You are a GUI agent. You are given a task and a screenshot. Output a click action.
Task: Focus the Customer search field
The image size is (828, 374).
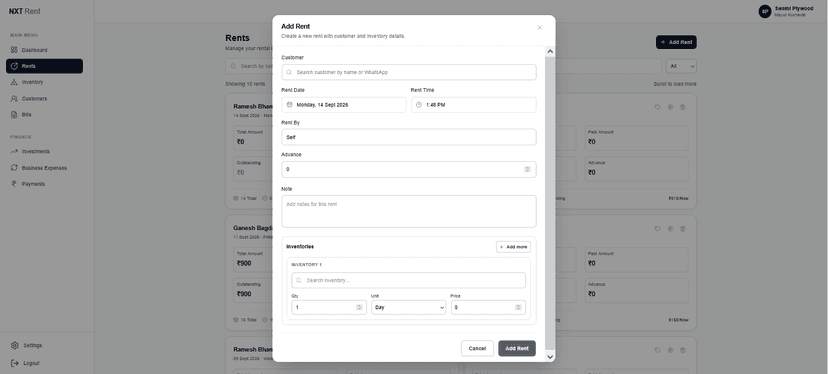(409, 72)
